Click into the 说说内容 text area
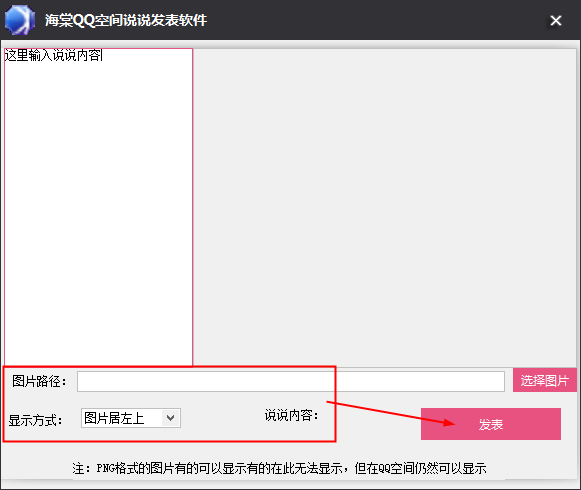The width and height of the screenshot is (581, 490). [x=98, y=207]
